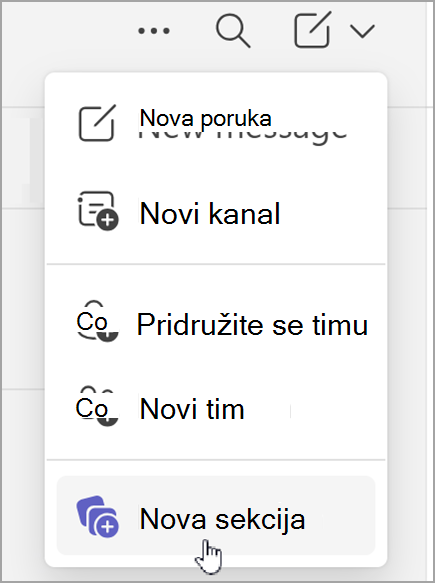Click the empty row space right of Novi kanal
Image resolution: width=435 pixels, height=583 pixels.
pos(327,213)
